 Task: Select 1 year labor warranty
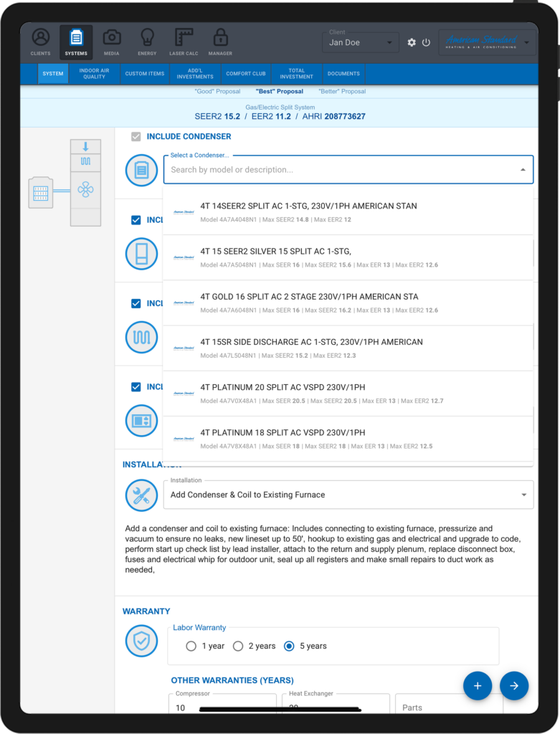191,646
